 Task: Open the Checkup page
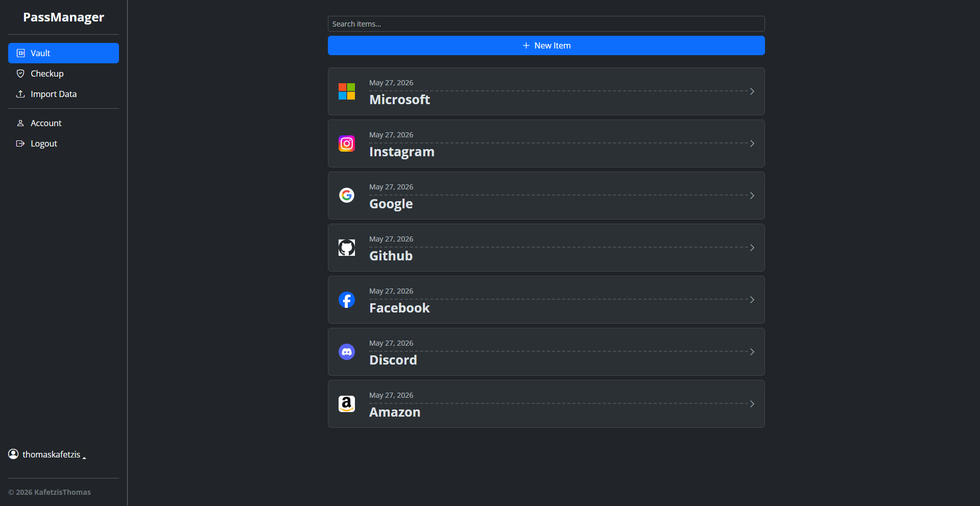click(63, 74)
